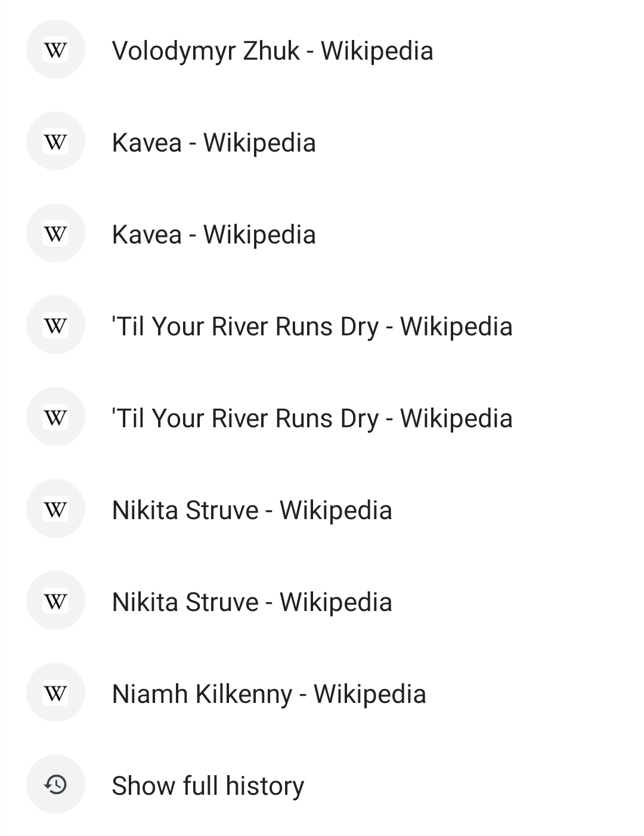
Task: Open the first Nikita Struve - Wikipedia title
Action: point(252,510)
